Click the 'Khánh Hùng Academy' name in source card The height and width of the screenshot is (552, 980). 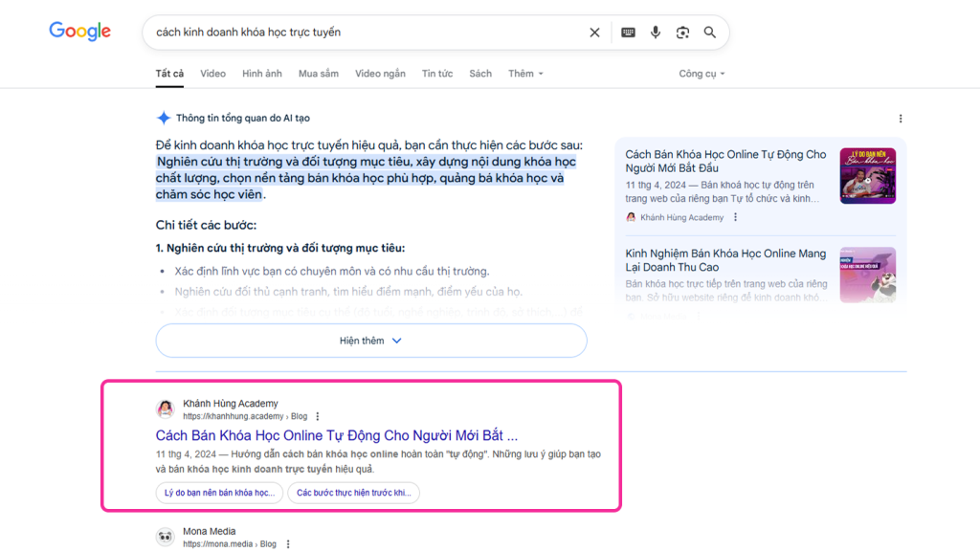coord(681,217)
